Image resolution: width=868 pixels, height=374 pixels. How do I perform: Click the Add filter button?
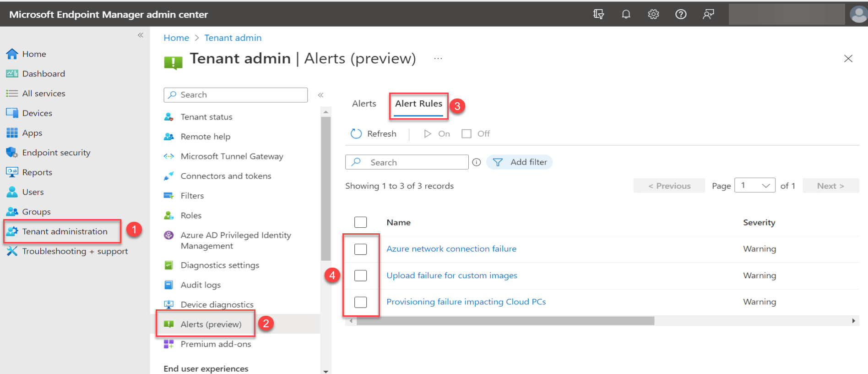coord(520,162)
